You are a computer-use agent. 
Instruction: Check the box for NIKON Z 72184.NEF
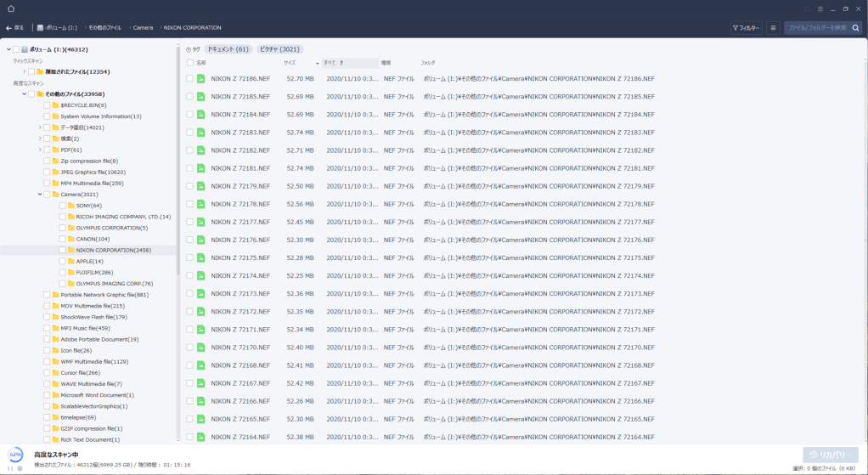pyautogui.click(x=190, y=114)
